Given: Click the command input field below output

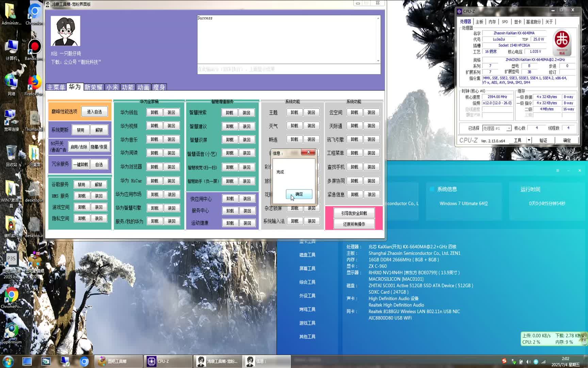Looking at the screenshot, I should click(x=289, y=69).
